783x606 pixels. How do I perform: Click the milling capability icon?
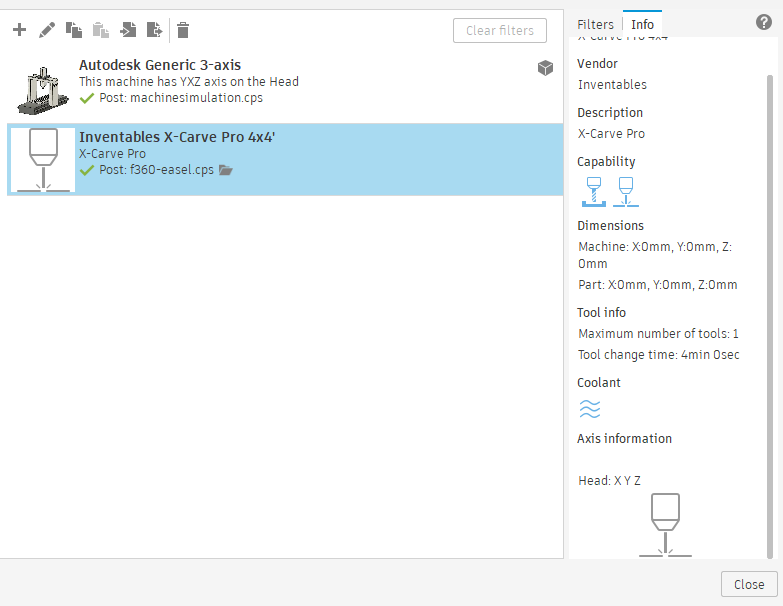click(594, 191)
